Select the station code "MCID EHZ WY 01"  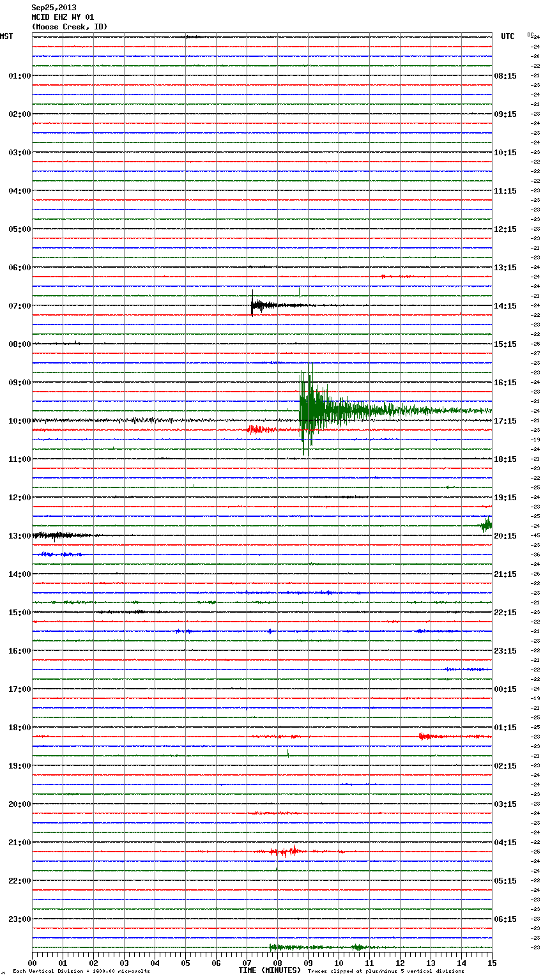63,17
